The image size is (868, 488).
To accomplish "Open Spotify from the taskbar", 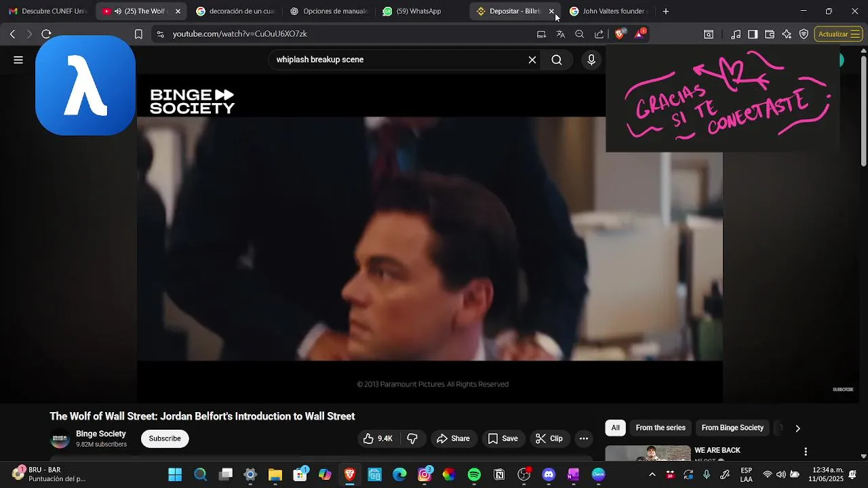I will (x=474, y=474).
